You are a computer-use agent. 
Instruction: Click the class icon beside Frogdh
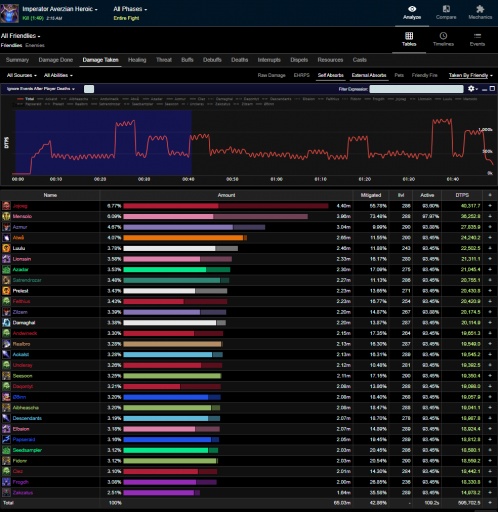pos(6,482)
